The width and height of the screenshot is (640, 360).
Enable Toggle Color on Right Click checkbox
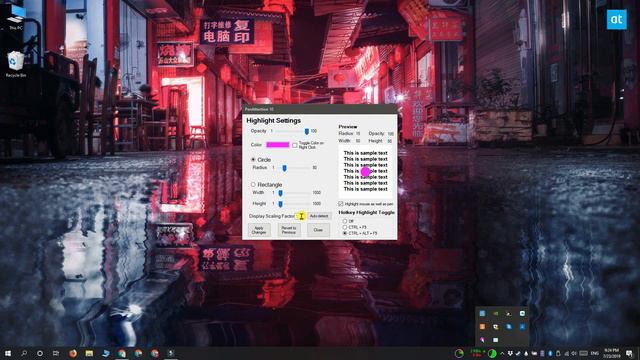point(295,145)
